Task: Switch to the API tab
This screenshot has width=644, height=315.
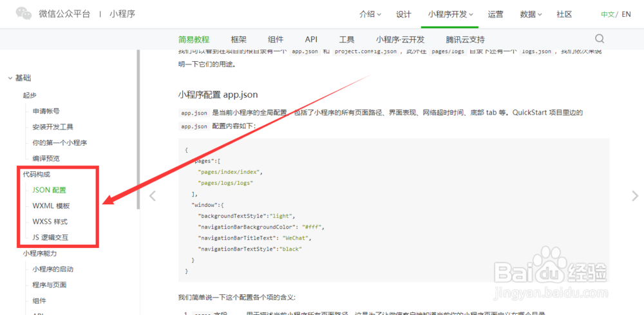Action: (x=311, y=39)
